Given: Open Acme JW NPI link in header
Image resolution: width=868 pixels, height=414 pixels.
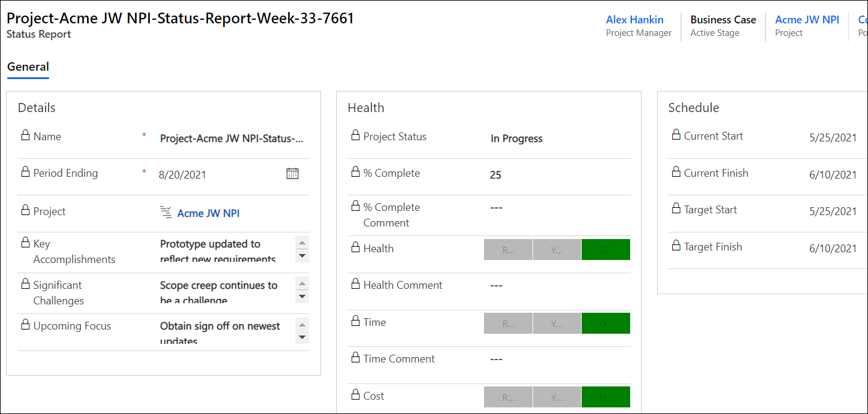Looking at the screenshot, I should [807, 20].
